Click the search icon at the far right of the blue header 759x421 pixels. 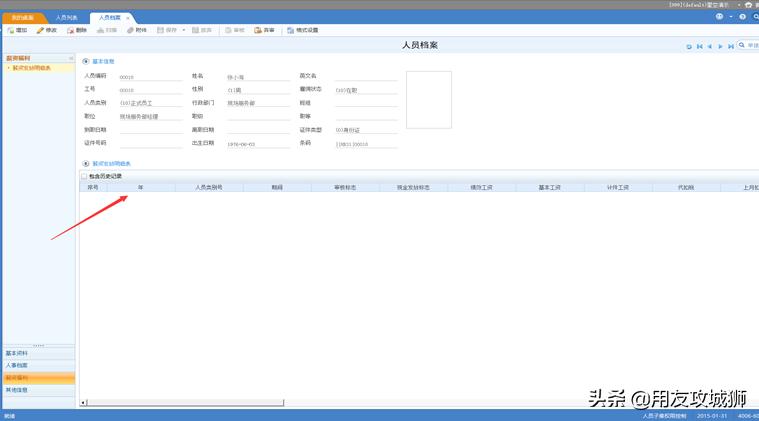756,16
